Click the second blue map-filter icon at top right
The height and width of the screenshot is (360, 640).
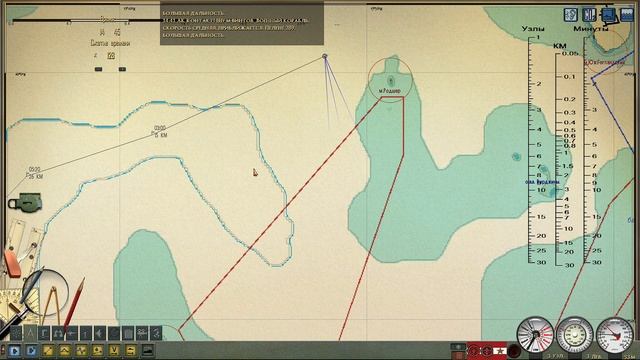coord(589,15)
